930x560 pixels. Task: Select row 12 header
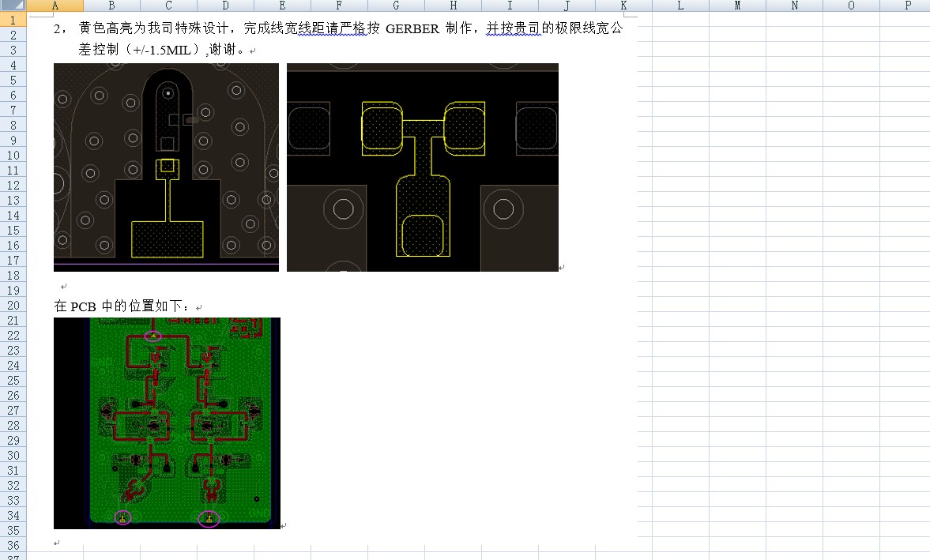(x=13, y=185)
